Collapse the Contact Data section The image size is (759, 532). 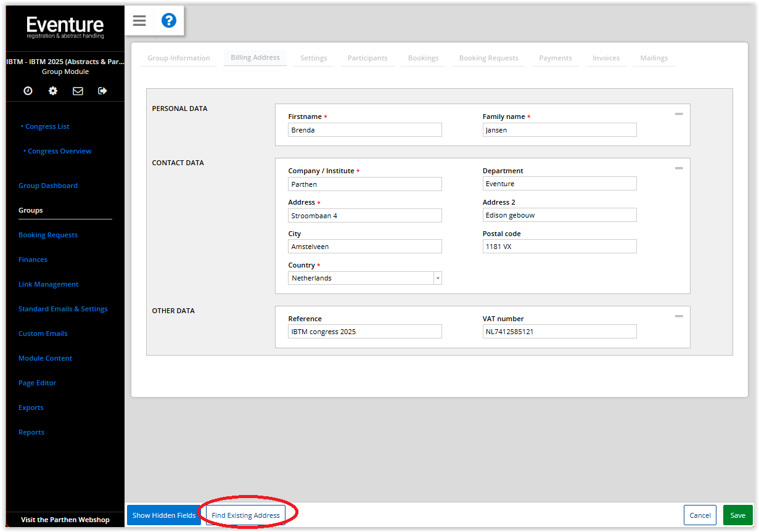[679, 168]
